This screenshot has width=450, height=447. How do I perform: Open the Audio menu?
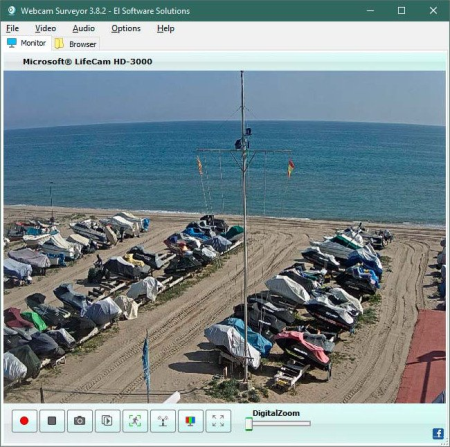point(84,29)
